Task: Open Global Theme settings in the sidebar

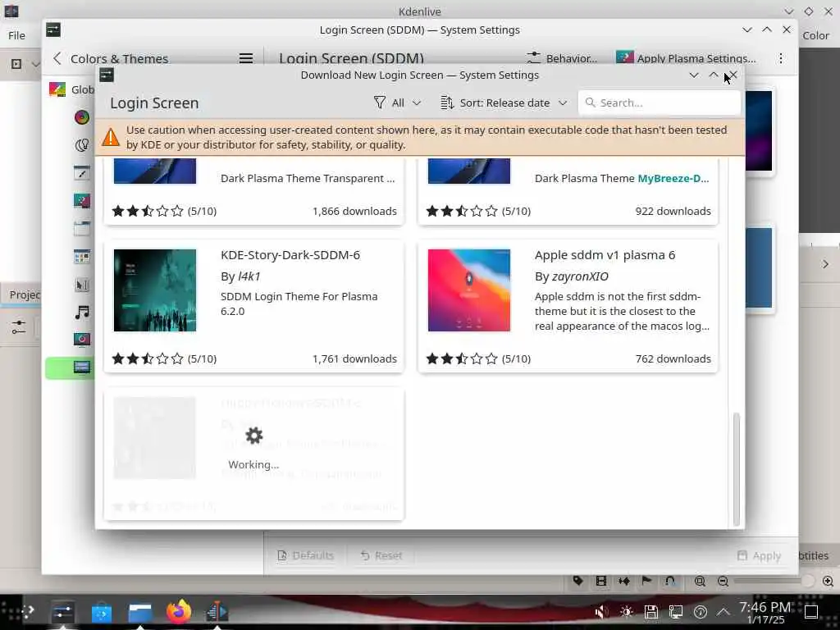Action: pos(71,89)
